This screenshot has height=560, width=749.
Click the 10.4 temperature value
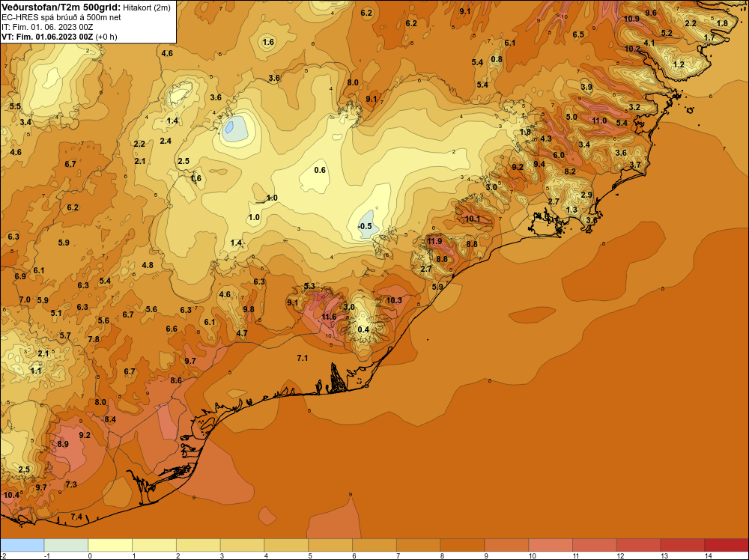[x=11, y=495]
